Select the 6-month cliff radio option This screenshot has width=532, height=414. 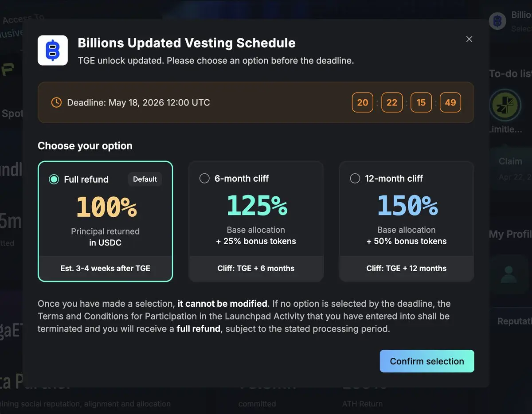[x=204, y=179]
